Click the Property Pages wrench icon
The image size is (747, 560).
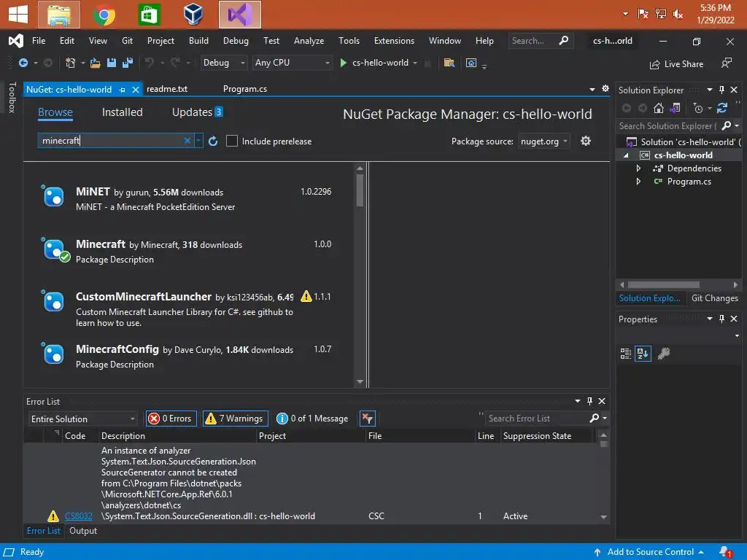point(664,354)
